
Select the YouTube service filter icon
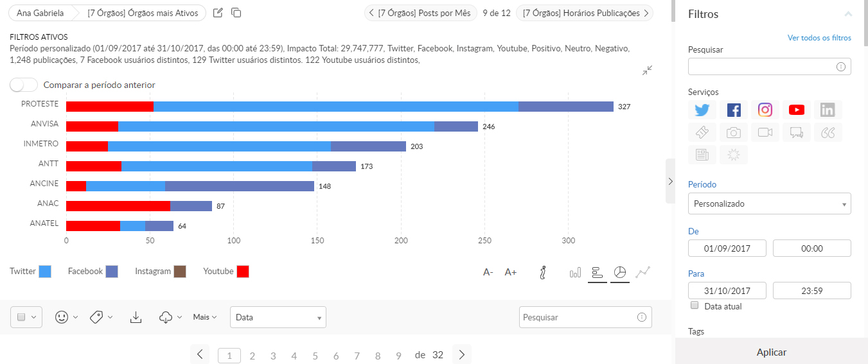pos(796,110)
